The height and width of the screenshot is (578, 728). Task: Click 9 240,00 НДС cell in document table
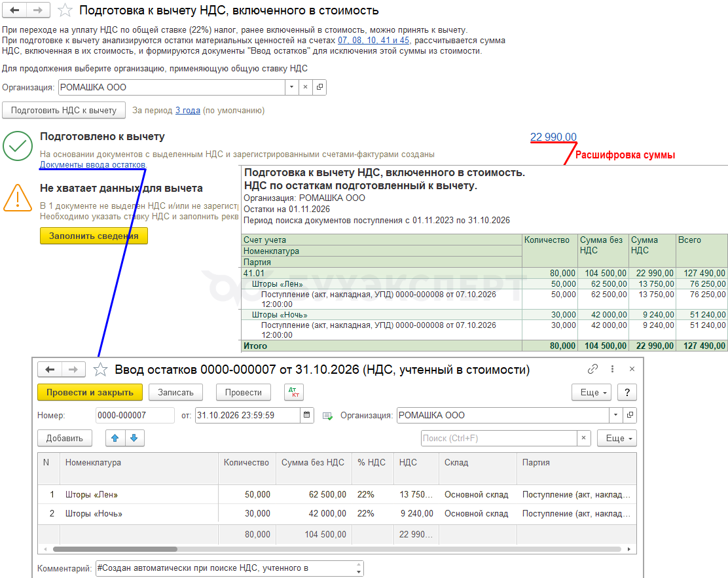pyautogui.click(x=416, y=513)
